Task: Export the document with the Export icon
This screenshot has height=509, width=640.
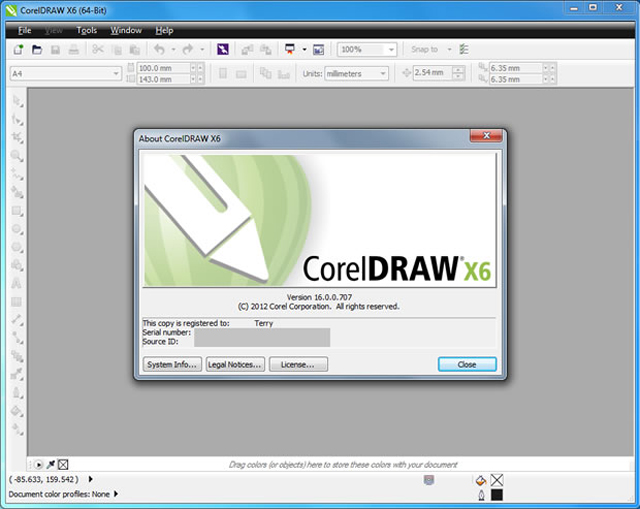Action: (266, 50)
